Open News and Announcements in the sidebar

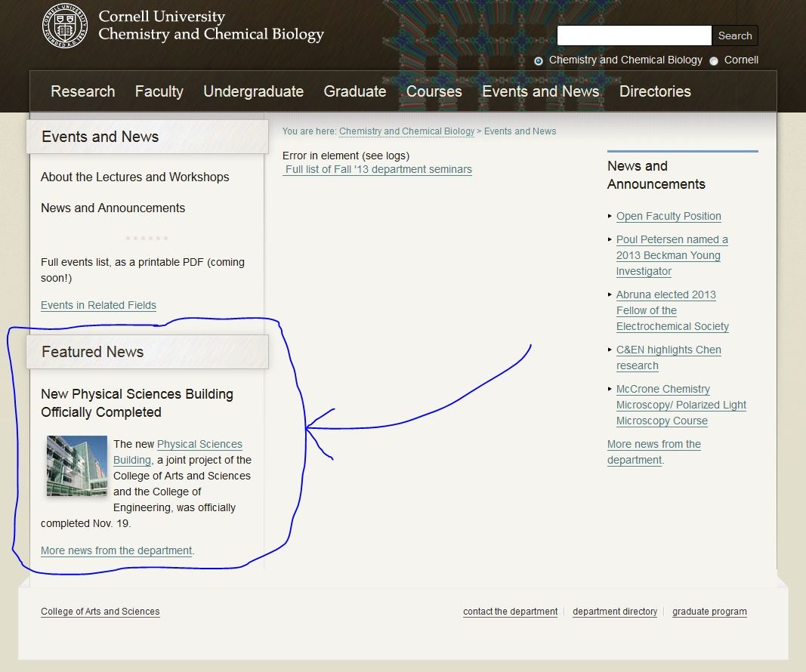pos(113,208)
